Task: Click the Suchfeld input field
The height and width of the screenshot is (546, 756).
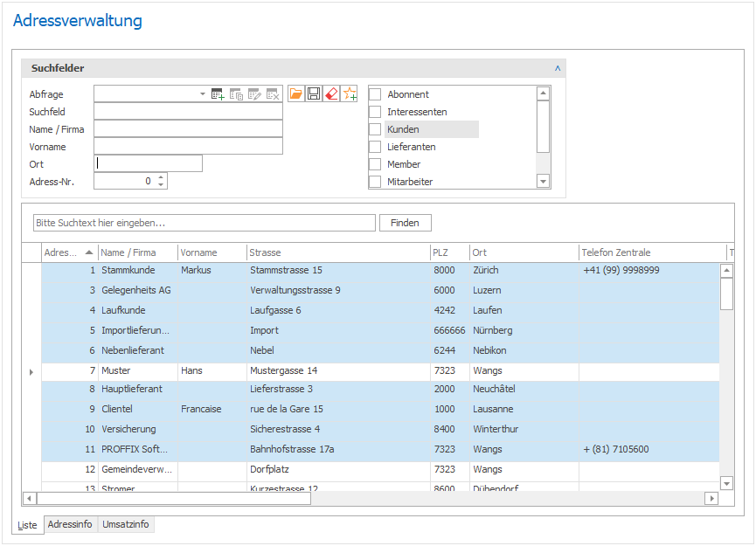Action: 189,112
